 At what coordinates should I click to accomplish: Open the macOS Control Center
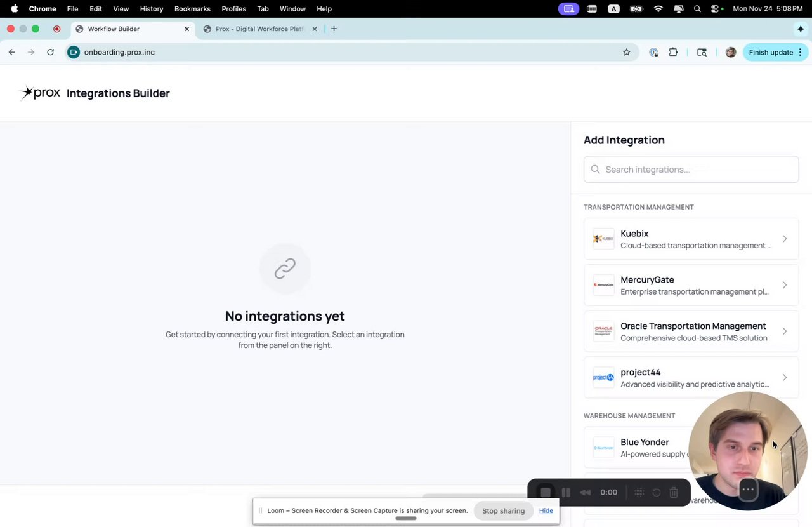(716, 9)
